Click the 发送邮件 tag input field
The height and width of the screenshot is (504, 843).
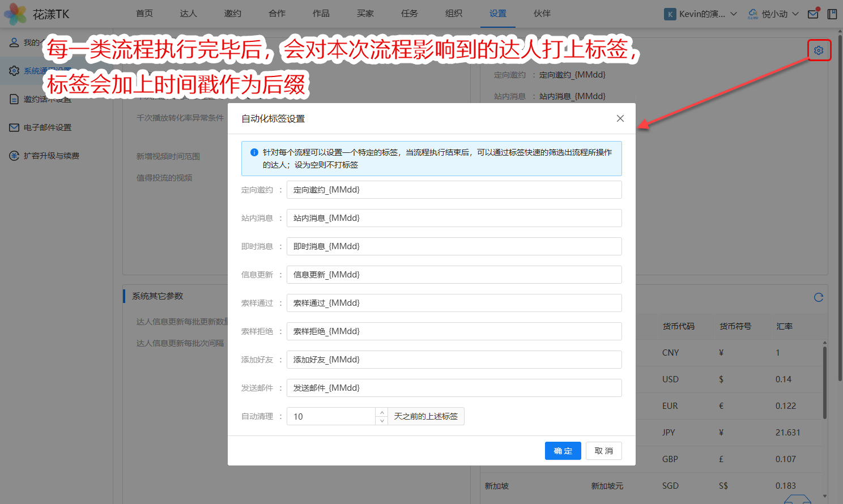pos(454,388)
